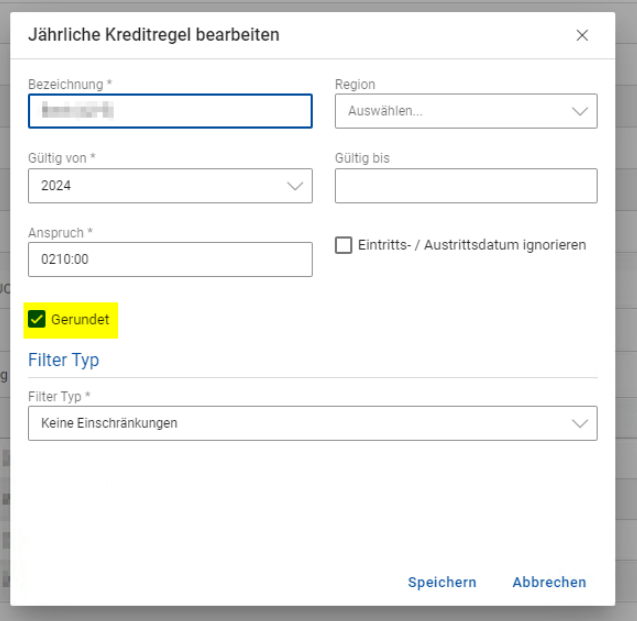Cancel editing with the Abbrechen button
This screenshot has width=637, height=621.
[549, 582]
